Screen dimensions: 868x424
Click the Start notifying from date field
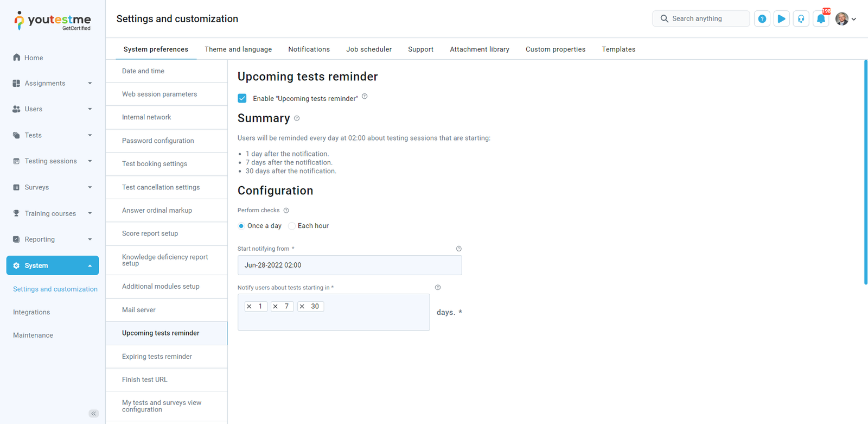click(349, 265)
